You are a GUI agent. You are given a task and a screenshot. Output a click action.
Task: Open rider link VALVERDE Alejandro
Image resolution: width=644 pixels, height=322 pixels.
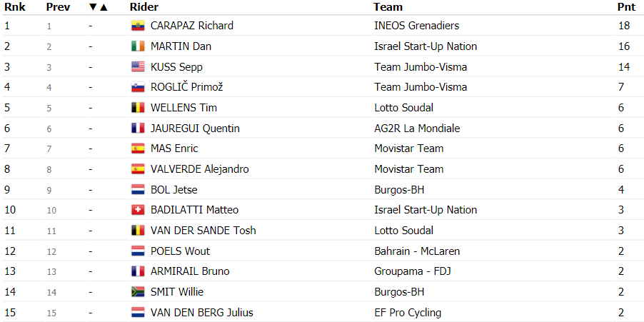pos(200,168)
